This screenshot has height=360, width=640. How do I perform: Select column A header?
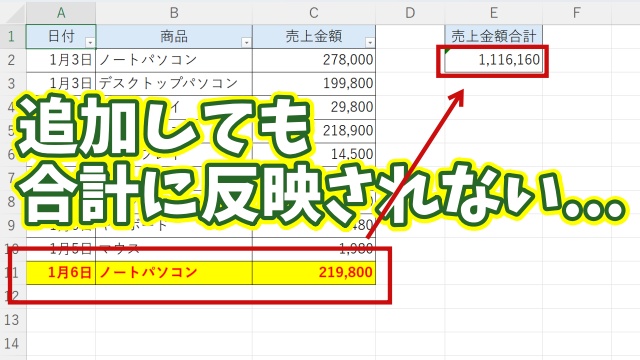61,13
